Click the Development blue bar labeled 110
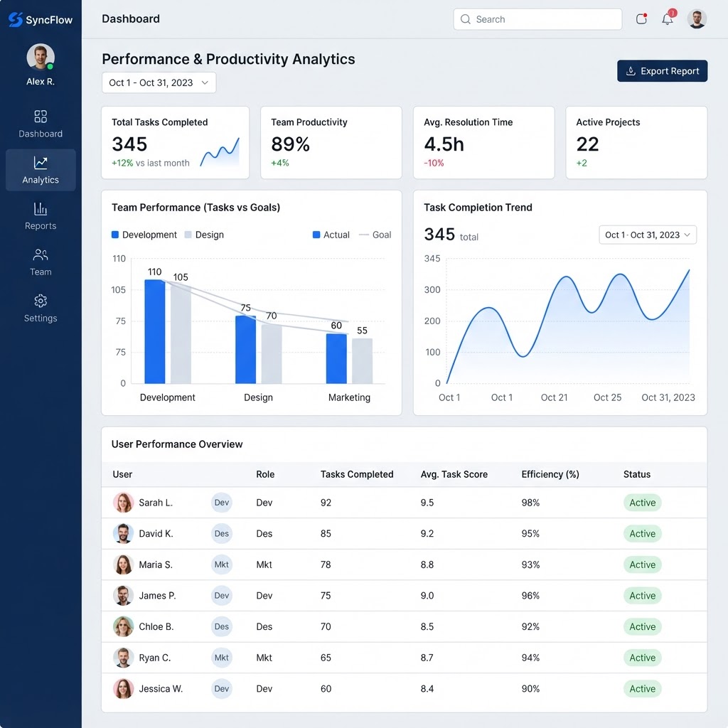The width and height of the screenshot is (728, 728). pyautogui.click(x=154, y=331)
